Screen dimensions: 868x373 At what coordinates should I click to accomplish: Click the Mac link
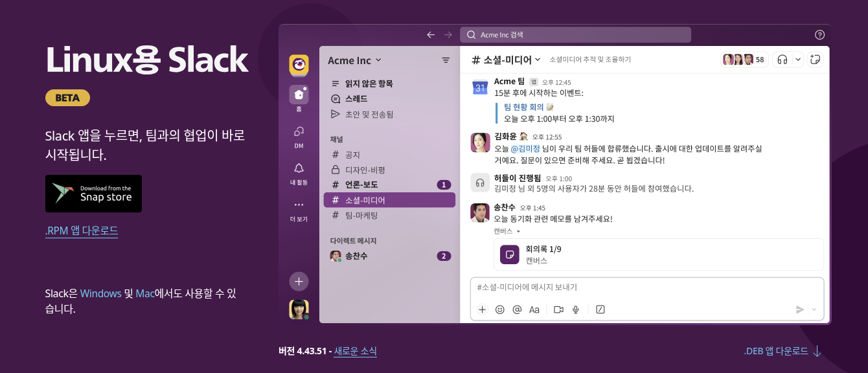click(145, 293)
